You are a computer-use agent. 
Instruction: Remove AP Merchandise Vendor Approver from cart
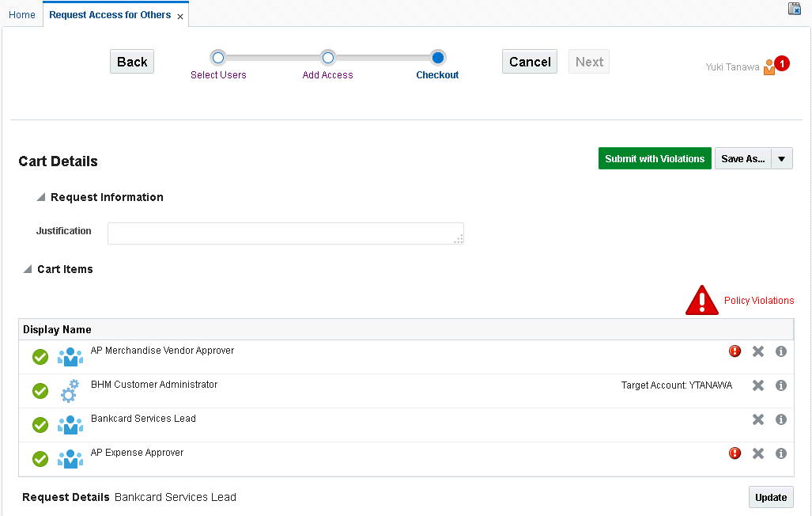(x=758, y=351)
